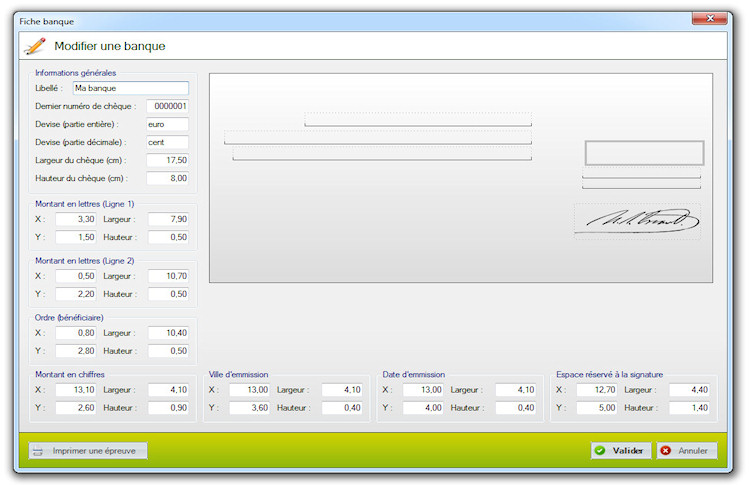Viewport: 750px width, 485px height.
Task: Click Hauteur field of Montant en lettres Ligne 1
Action: (x=168, y=237)
